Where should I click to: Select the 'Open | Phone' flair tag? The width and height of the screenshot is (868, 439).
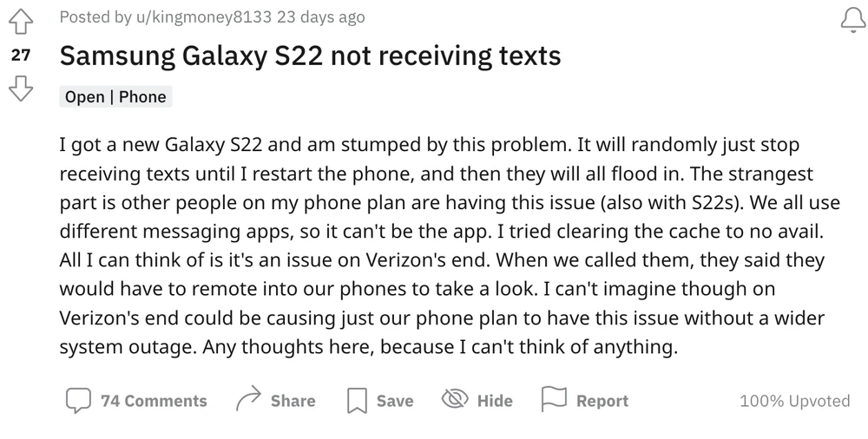pyautogui.click(x=115, y=97)
